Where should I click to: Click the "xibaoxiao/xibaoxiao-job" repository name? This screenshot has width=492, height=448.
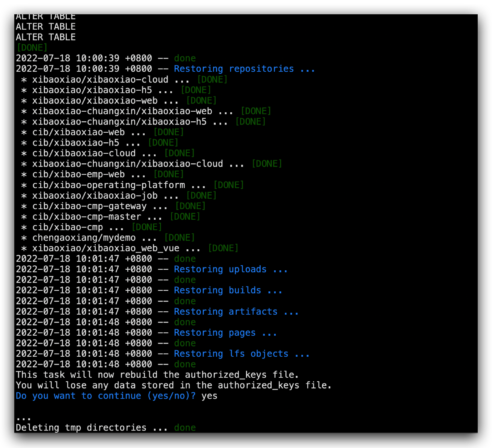coord(95,195)
